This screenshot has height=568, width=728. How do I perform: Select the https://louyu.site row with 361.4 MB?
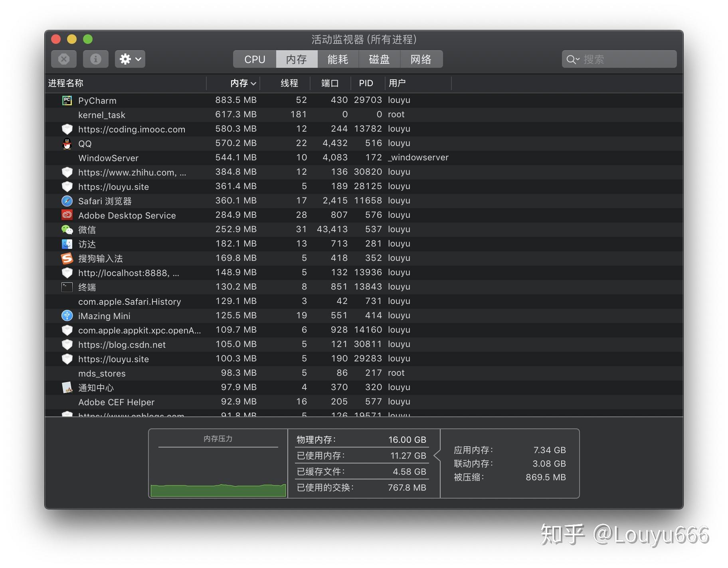(x=364, y=187)
